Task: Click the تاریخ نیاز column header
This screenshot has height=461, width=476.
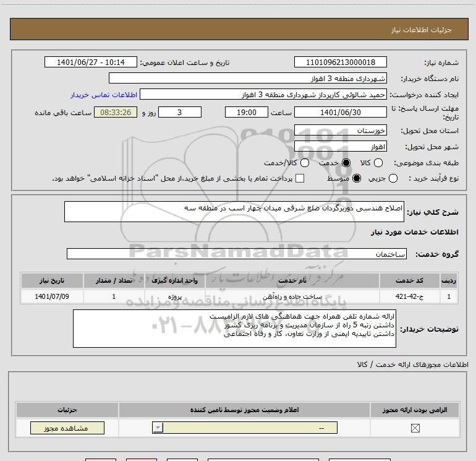Action: click(x=52, y=280)
